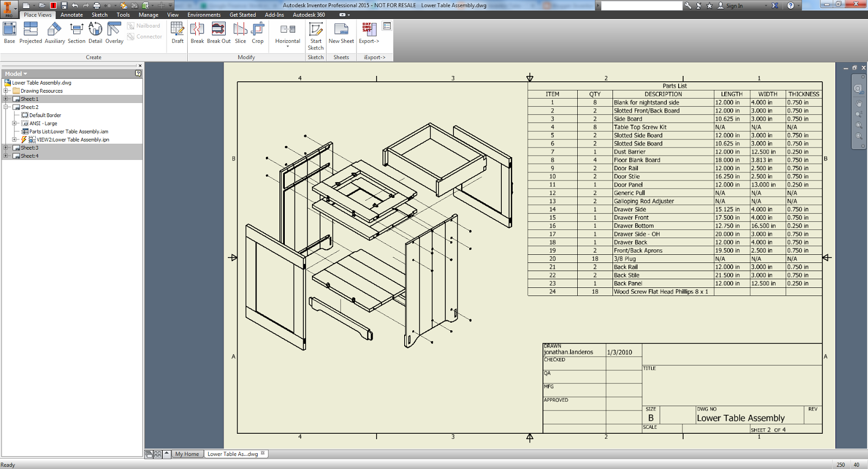
Task: Undo the last action
Action: [75, 5]
